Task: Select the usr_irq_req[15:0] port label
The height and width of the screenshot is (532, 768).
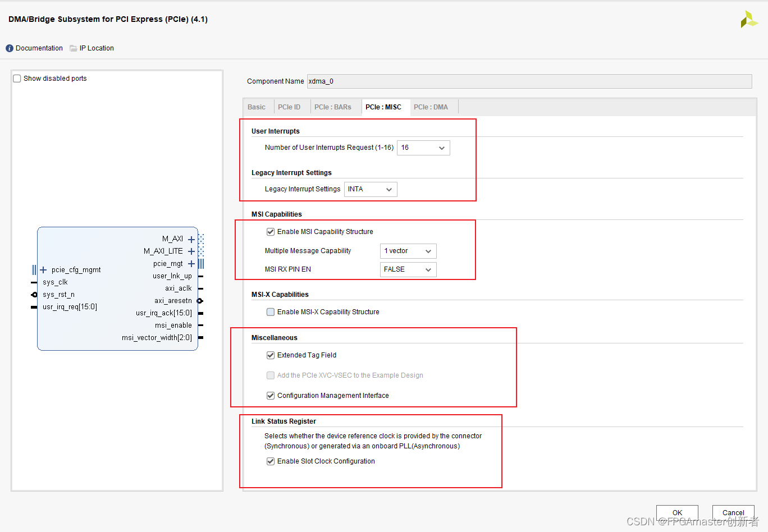Action: [70, 307]
